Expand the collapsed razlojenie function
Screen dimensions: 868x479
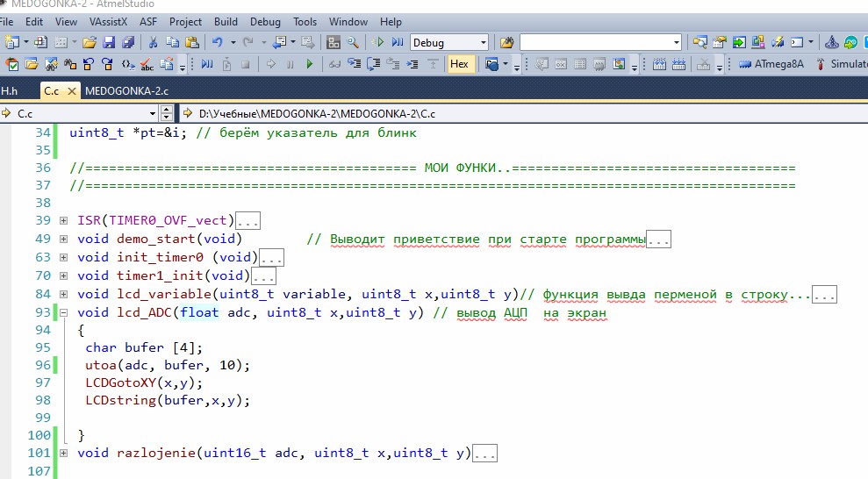[63, 453]
